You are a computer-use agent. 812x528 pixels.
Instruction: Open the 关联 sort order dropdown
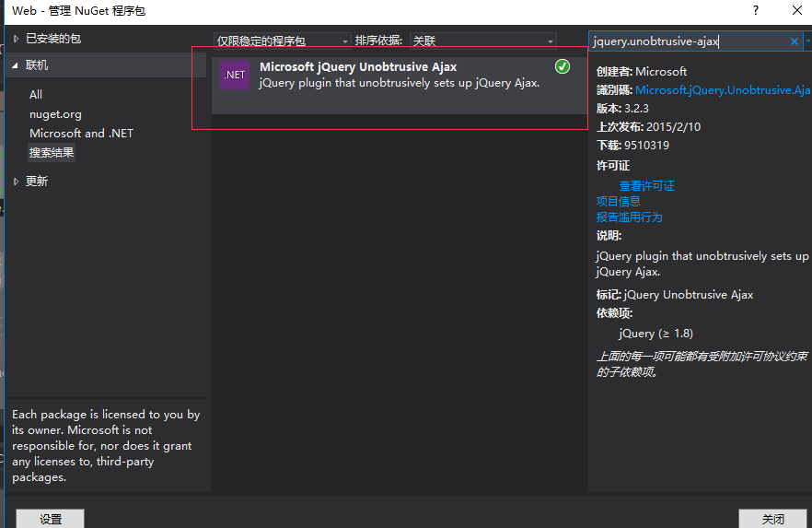(x=483, y=41)
